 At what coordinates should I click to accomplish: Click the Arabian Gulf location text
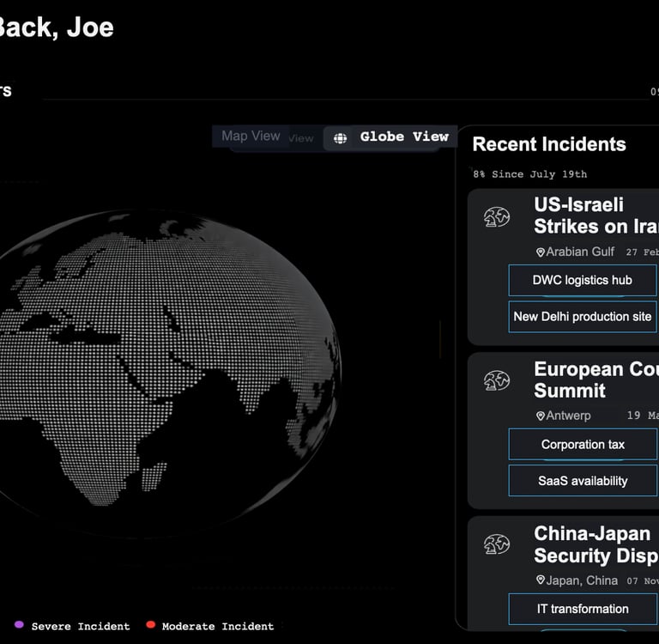(580, 252)
